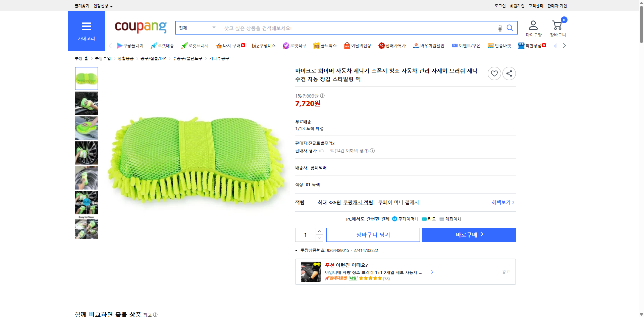Click the search magnifier icon
Image resolution: width=644 pixels, height=317 pixels.
point(510,28)
